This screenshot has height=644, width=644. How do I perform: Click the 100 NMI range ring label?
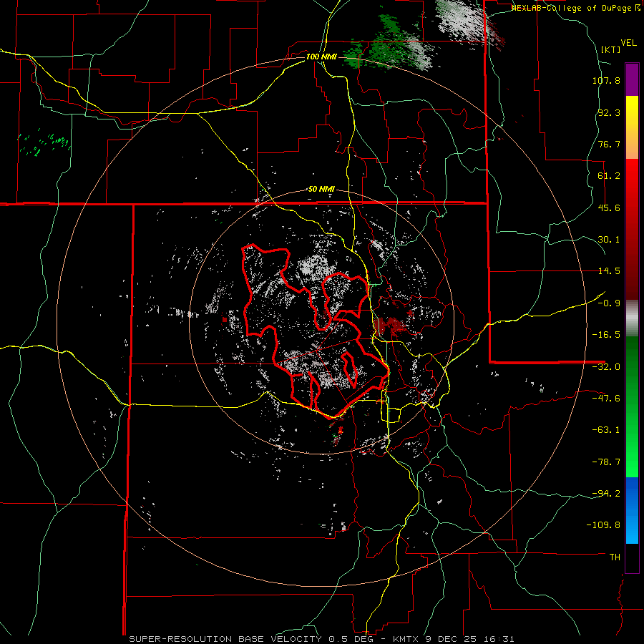click(321, 57)
